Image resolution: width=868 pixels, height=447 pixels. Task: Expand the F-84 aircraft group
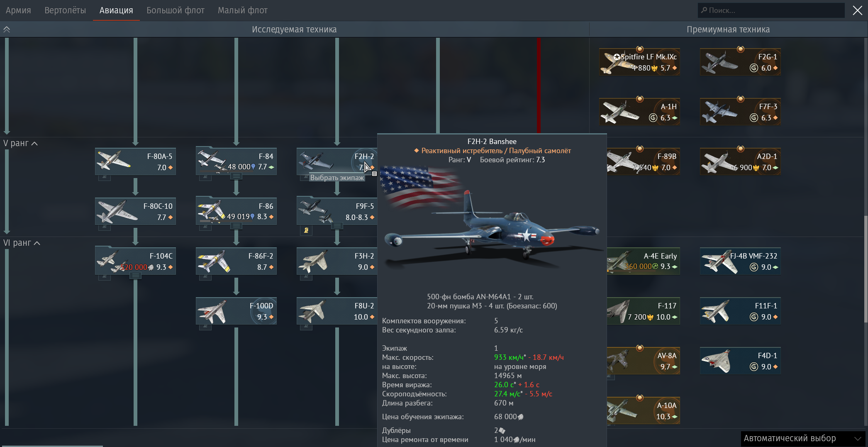point(236,176)
